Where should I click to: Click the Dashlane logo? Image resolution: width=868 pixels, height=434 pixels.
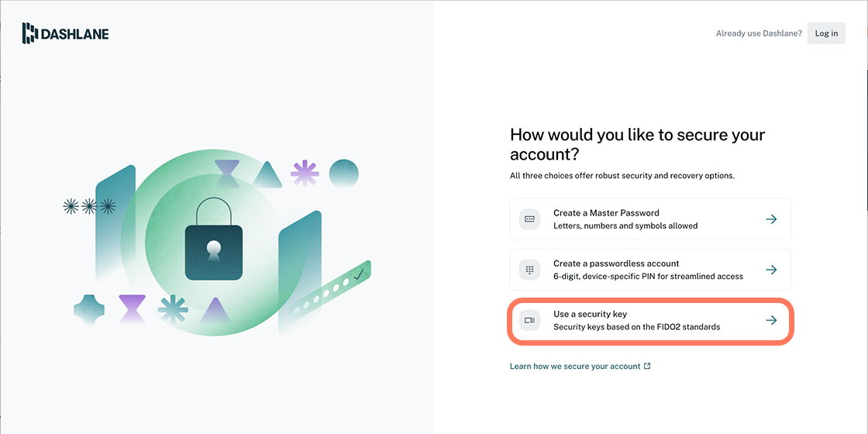65,33
